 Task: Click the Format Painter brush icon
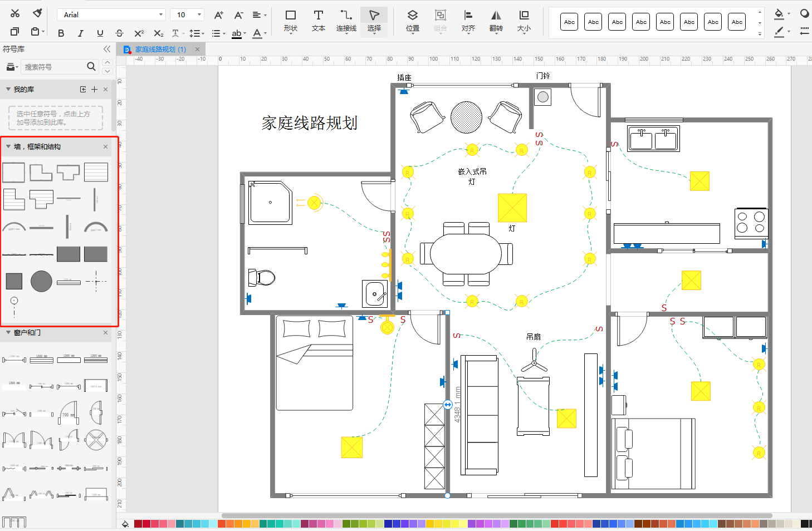37,13
